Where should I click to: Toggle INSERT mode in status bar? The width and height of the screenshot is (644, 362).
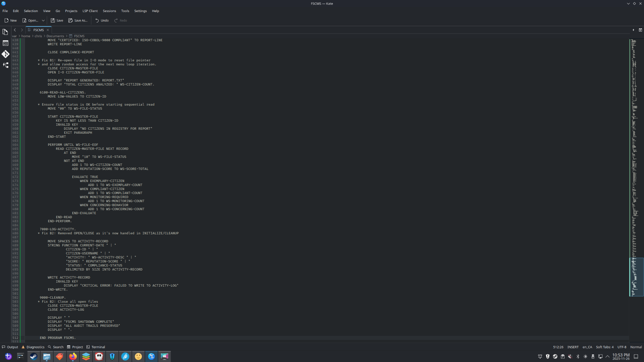point(573,347)
